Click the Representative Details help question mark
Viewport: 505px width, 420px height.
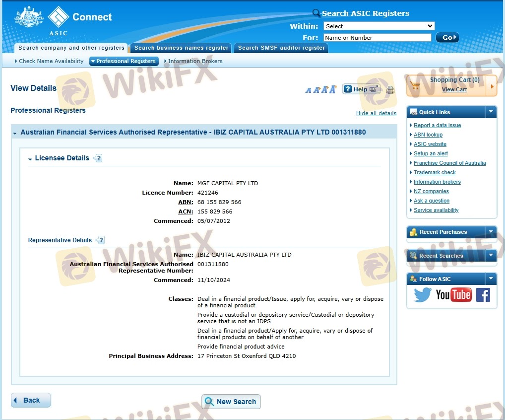(101, 240)
